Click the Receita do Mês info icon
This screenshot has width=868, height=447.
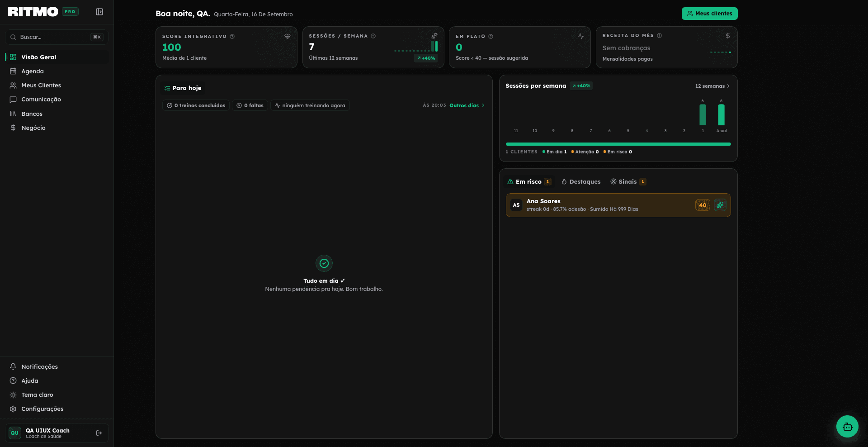point(660,36)
